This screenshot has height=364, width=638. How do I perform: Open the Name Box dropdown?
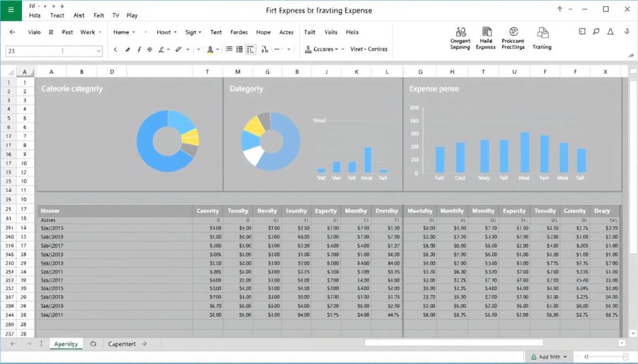click(x=98, y=51)
